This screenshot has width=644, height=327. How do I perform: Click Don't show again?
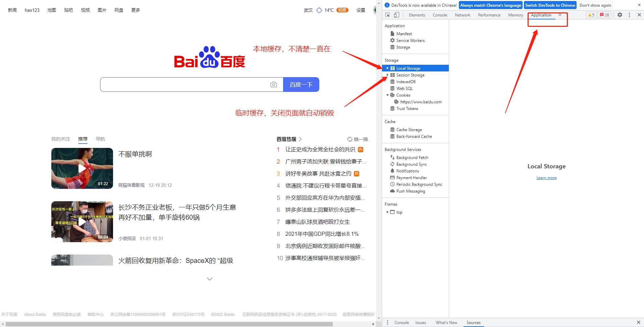595,5
